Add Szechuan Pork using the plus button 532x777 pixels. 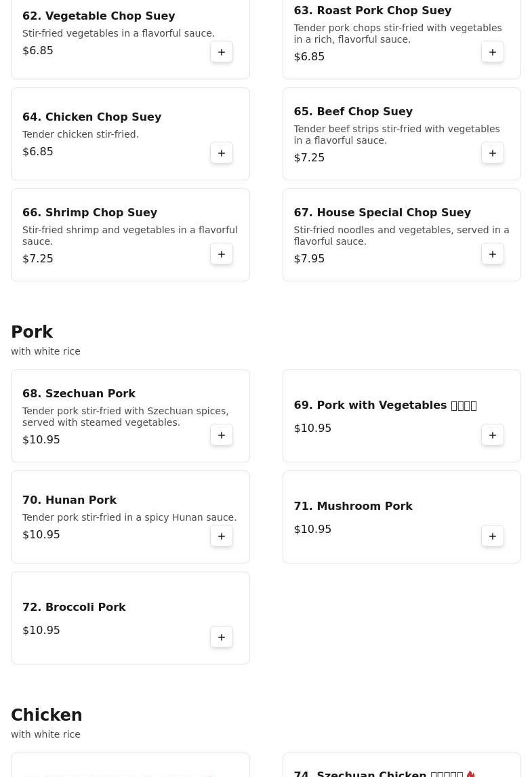pos(222,435)
